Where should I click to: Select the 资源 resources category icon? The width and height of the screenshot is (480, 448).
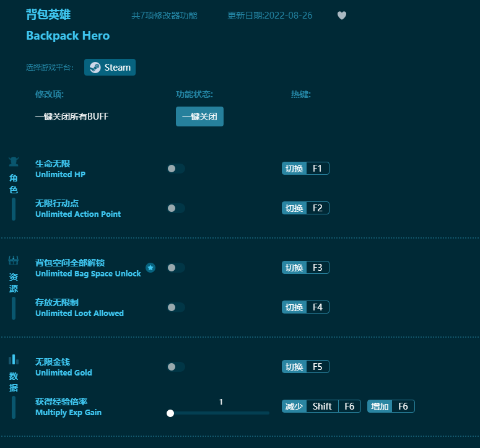[x=14, y=261]
